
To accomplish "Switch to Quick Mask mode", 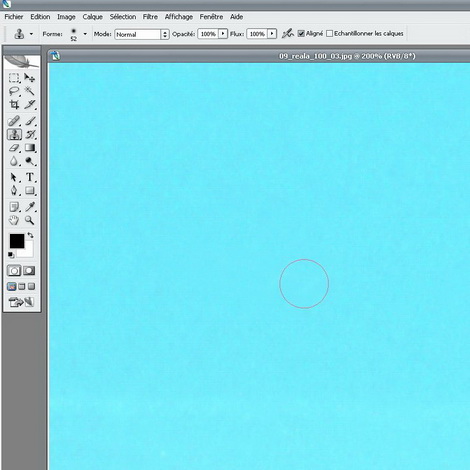I will pyautogui.click(x=29, y=271).
